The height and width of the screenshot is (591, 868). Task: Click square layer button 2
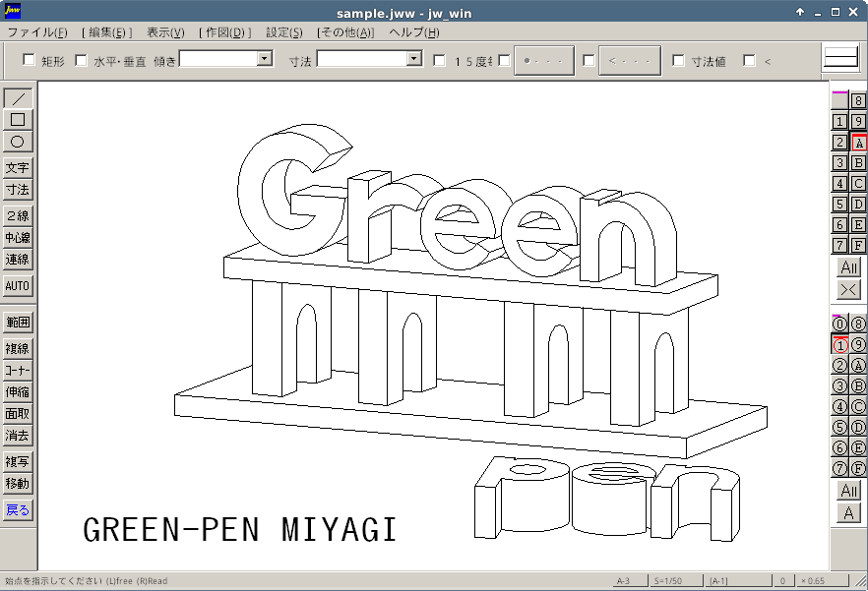pos(839,143)
